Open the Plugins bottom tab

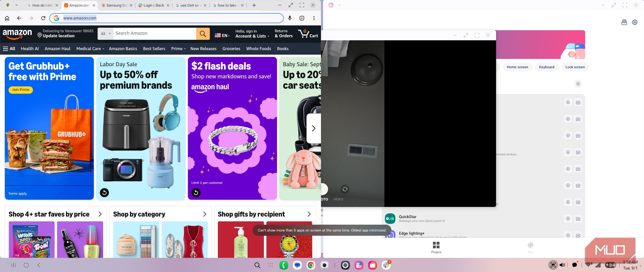(x=436, y=247)
